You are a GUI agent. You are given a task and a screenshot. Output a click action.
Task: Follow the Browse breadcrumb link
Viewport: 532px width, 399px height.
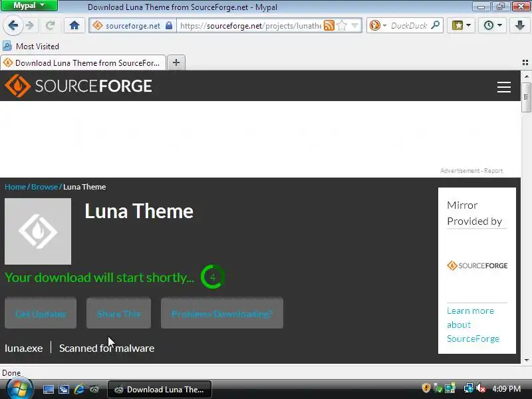tap(45, 187)
